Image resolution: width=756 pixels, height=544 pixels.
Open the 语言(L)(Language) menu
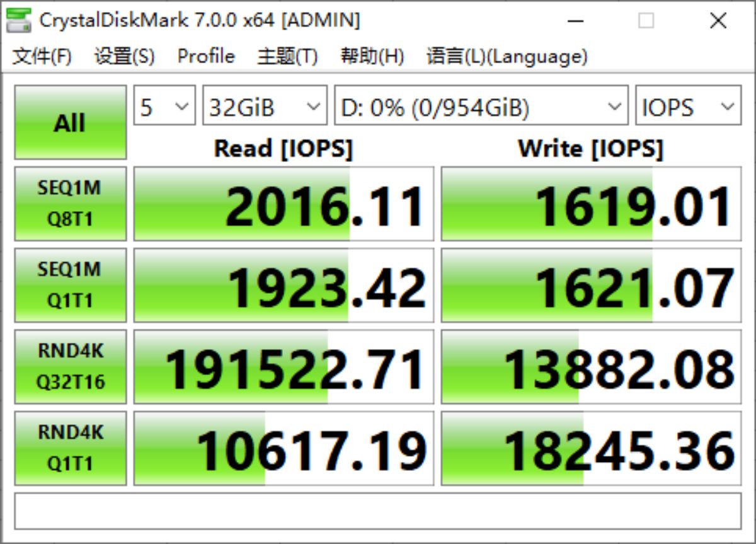(x=507, y=57)
